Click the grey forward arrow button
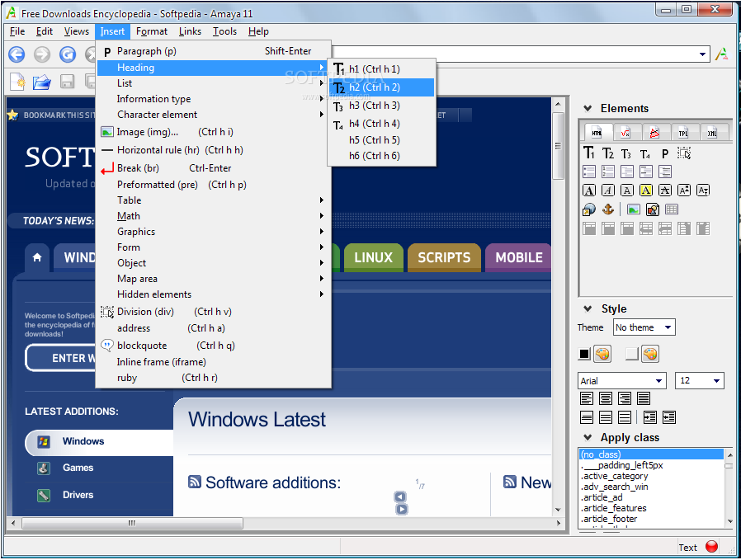The height and width of the screenshot is (560, 741). pyautogui.click(x=42, y=54)
